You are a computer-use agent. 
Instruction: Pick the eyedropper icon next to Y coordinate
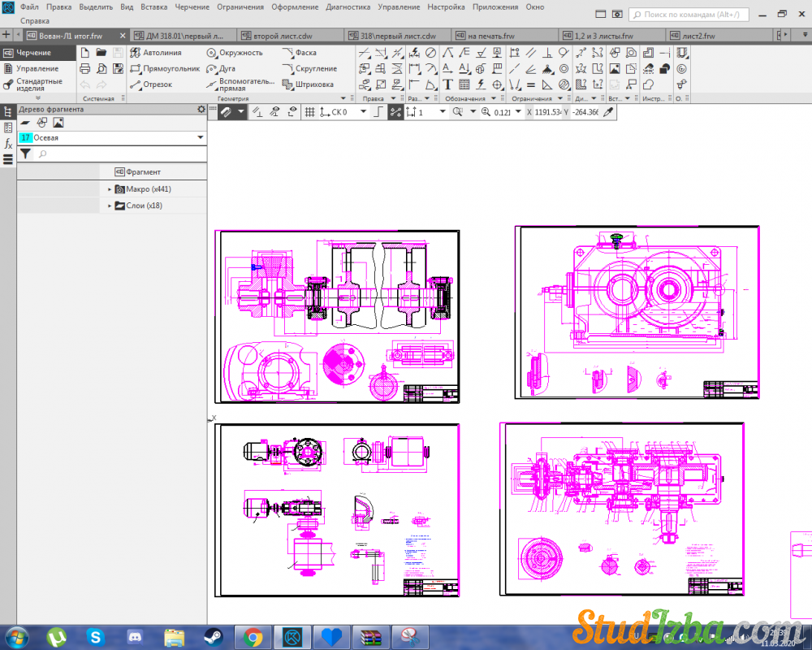607,112
